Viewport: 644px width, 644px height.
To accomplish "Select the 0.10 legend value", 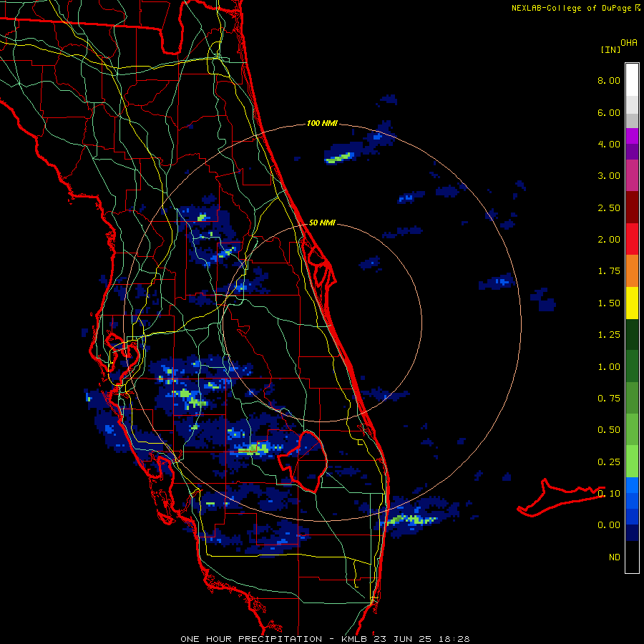I will 609,494.
